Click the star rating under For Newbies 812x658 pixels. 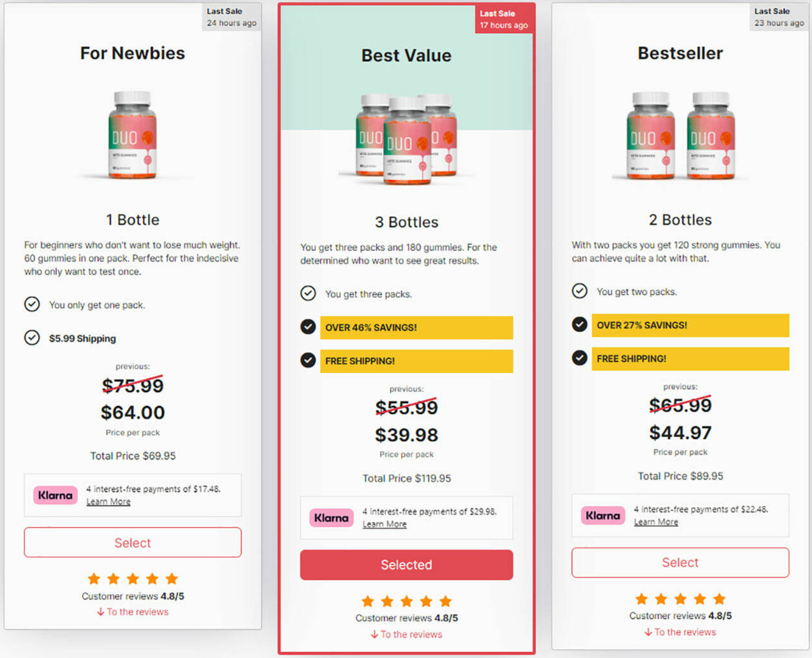tap(133, 579)
